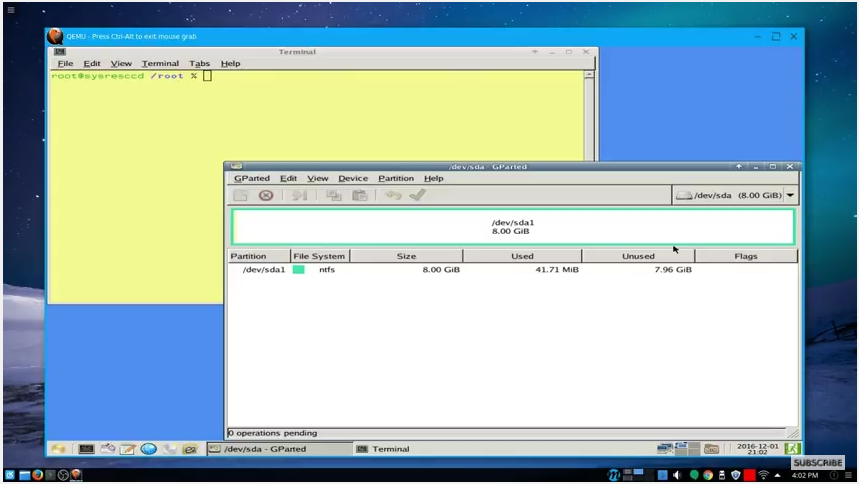Click the Undo last operation icon
The image size is (859, 484).
393,195
